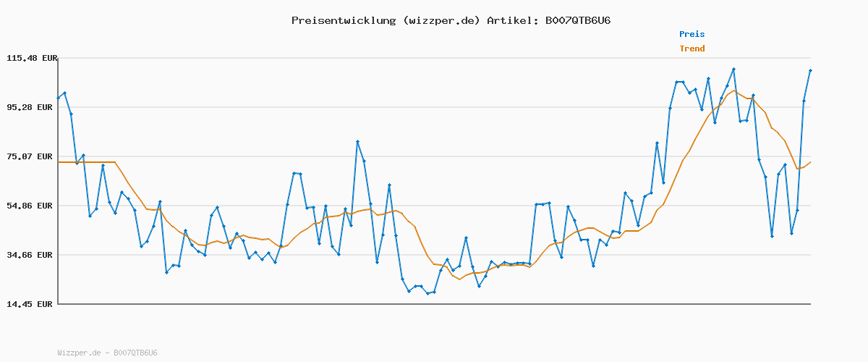Select the Trend legend label
The height and width of the screenshot is (362, 868).
coord(692,49)
